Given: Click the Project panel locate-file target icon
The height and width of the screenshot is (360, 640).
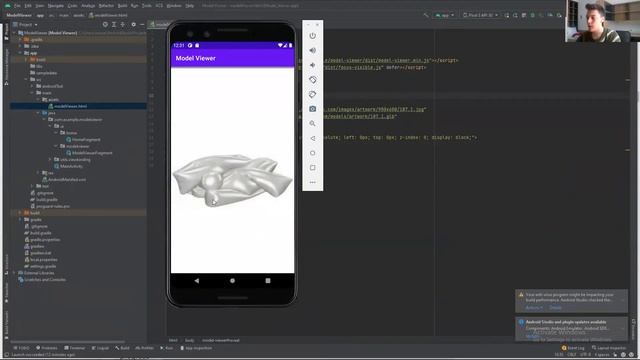Looking at the screenshot, I should pos(105,24).
